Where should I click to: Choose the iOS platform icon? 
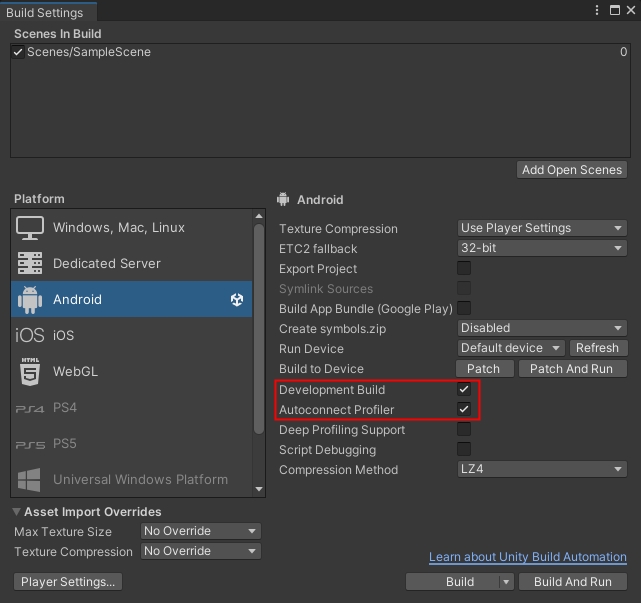click(x=30, y=336)
